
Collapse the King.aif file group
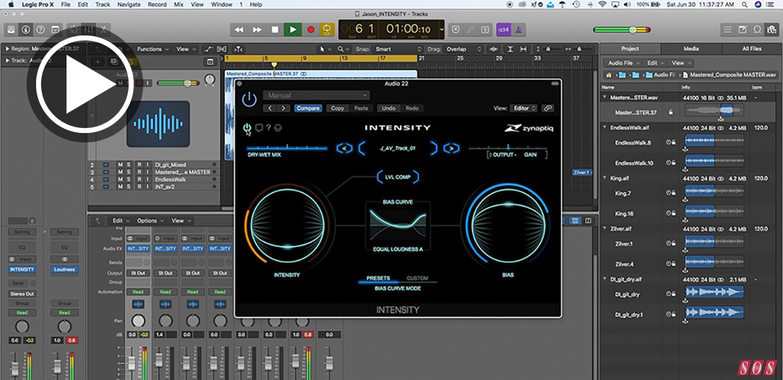605,178
